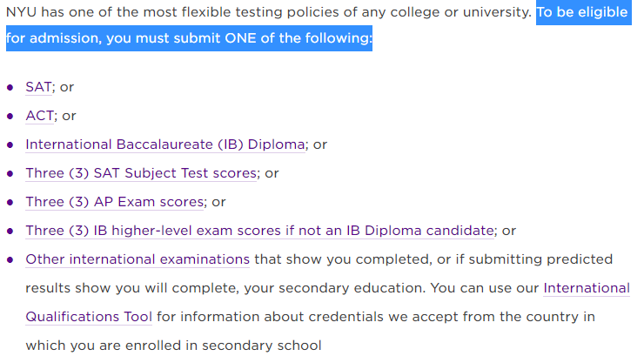644x356 pixels.
Task: Click the bullet beside IB higher-level exam scores
Action: tap(10, 232)
